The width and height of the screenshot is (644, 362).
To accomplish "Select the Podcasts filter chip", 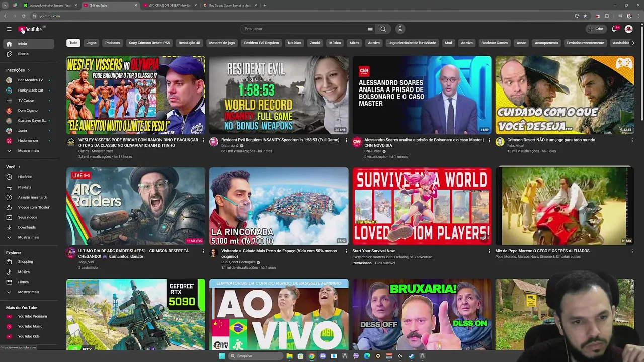I will tap(113, 43).
